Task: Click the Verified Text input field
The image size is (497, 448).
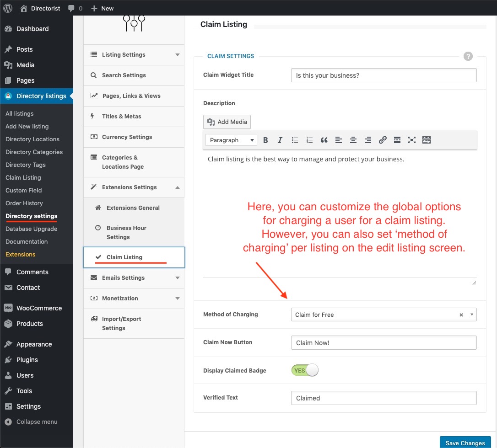Action: 384,398
